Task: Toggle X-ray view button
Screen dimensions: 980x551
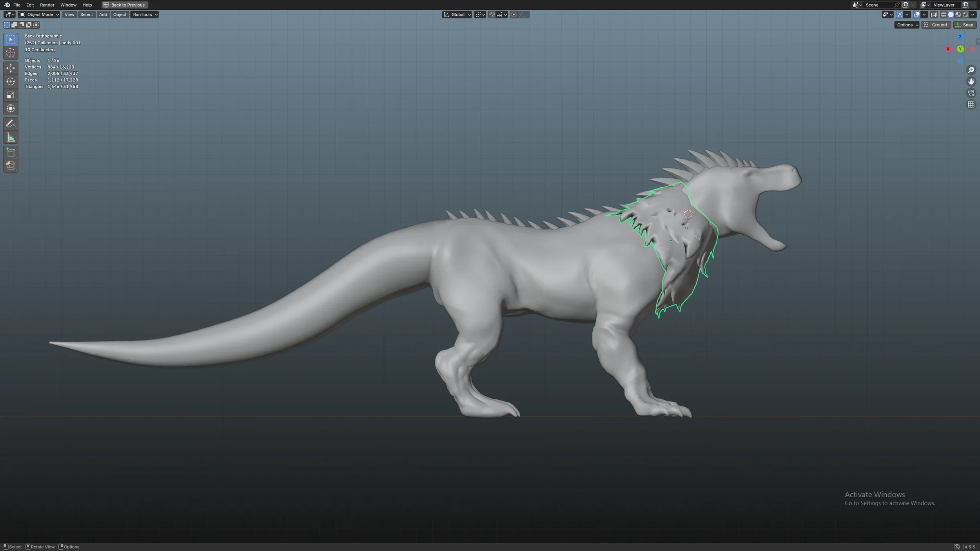Action: (934, 14)
